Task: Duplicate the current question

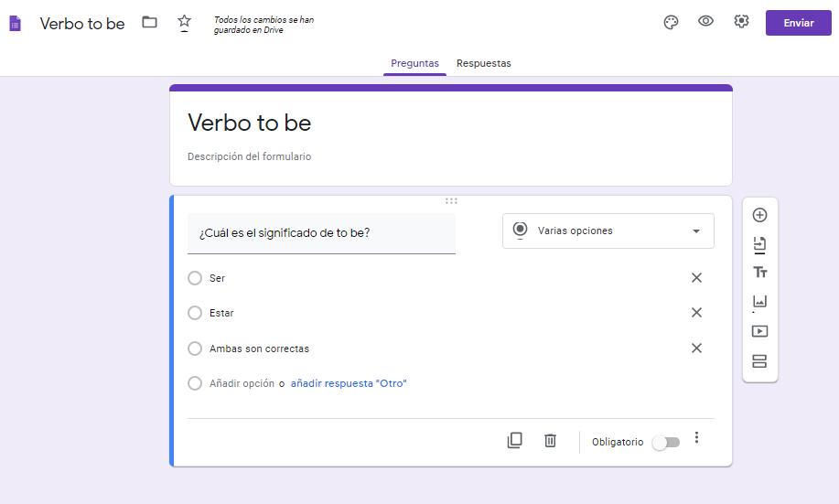Action: click(x=514, y=441)
